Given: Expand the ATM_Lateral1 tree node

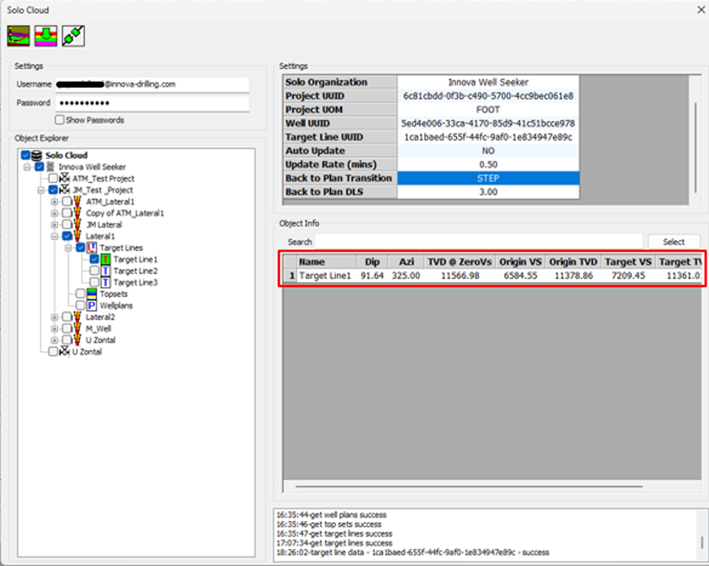Looking at the screenshot, I should (55, 201).
